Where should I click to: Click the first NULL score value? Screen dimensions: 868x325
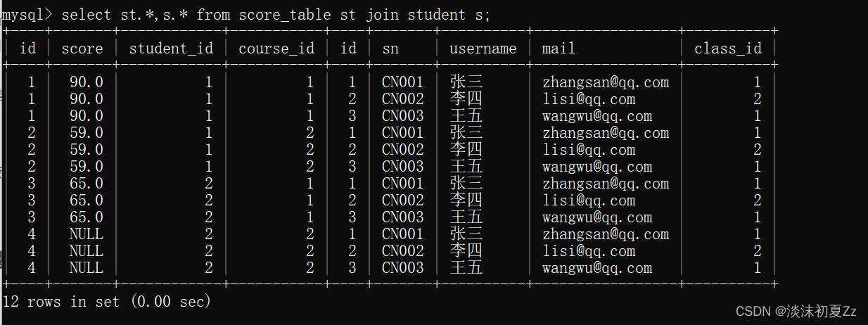click(86, 234)
